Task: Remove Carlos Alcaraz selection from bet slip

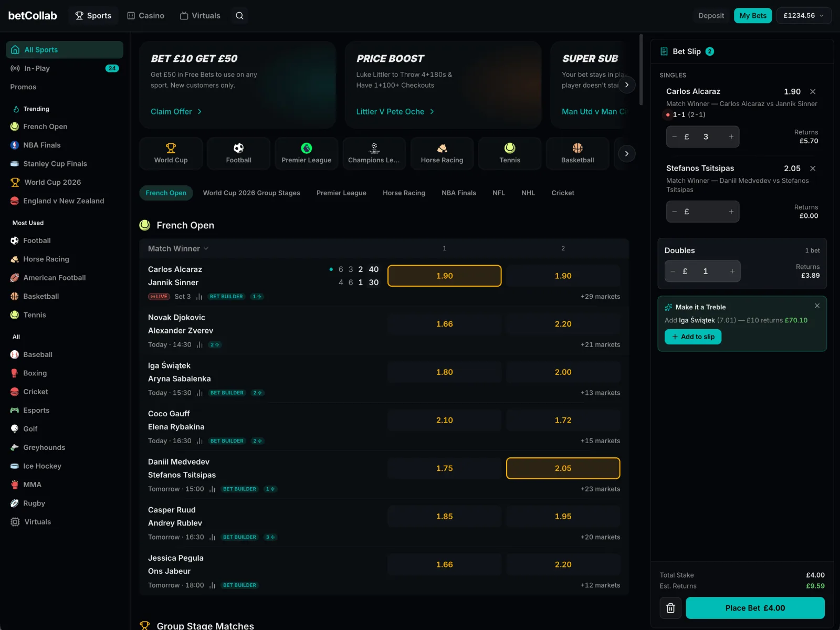Action: point(813,91)
